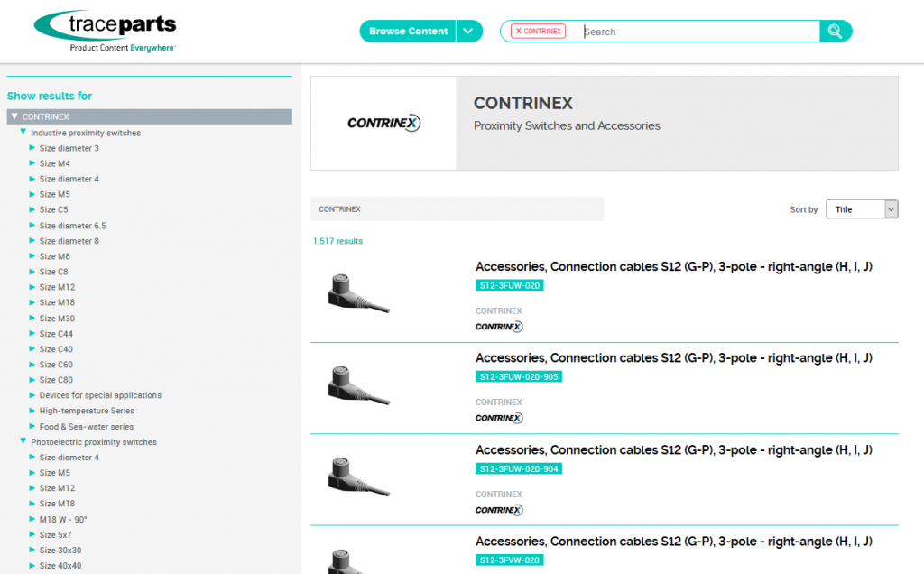Screen dimensions: 924x574
Task: Open the Browse Content dropdown arrow
Action: tap(468, 32)
